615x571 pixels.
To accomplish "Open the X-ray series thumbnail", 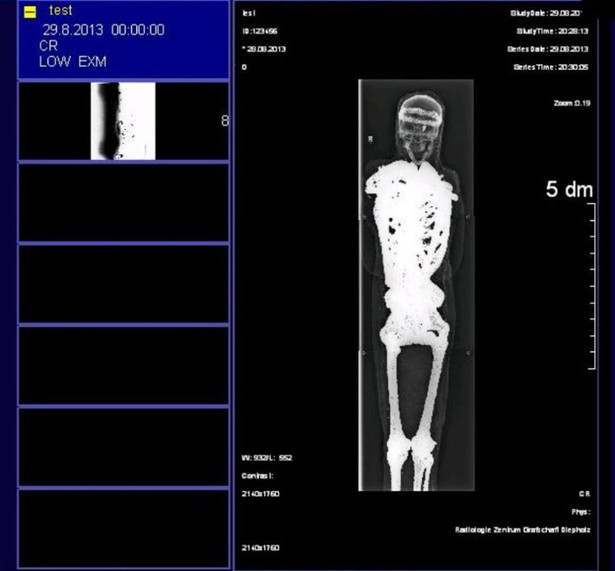I will pyautogui.click(x=123, y=121).
